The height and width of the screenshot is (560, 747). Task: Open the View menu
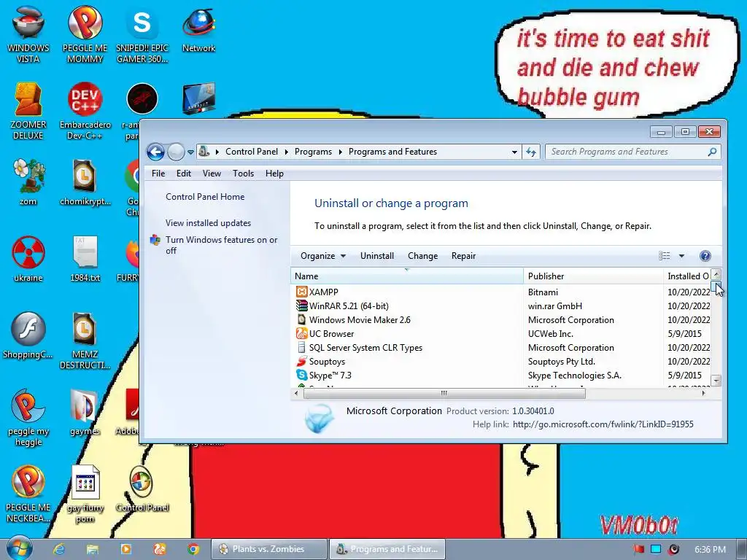tap(212, 174)
